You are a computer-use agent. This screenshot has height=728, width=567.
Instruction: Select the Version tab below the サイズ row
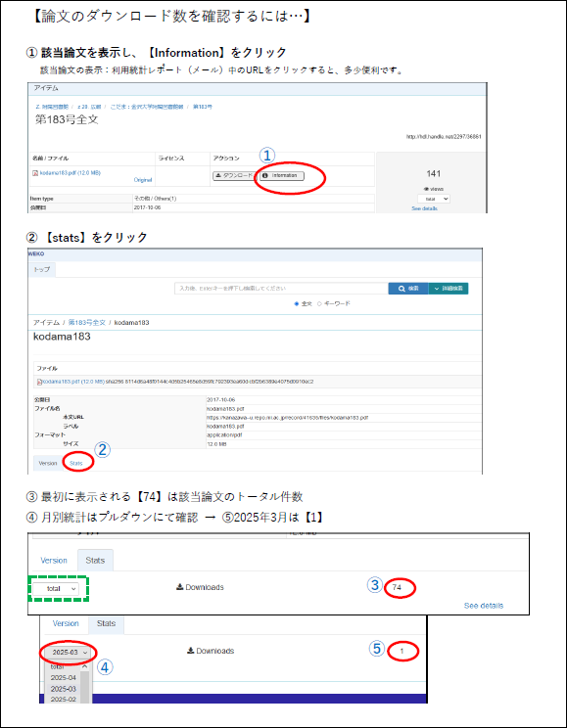tap(47, 464)
